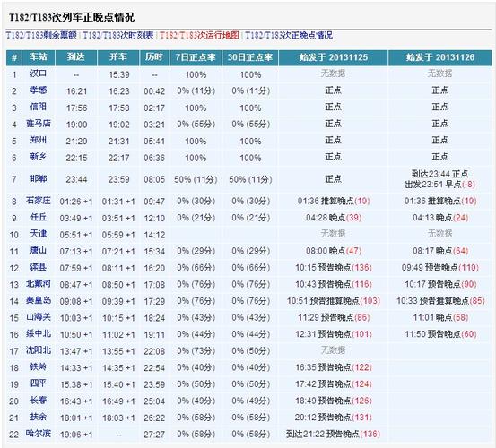
Task: Click the 邯郸 station link
Action: [x=39, y=179]
